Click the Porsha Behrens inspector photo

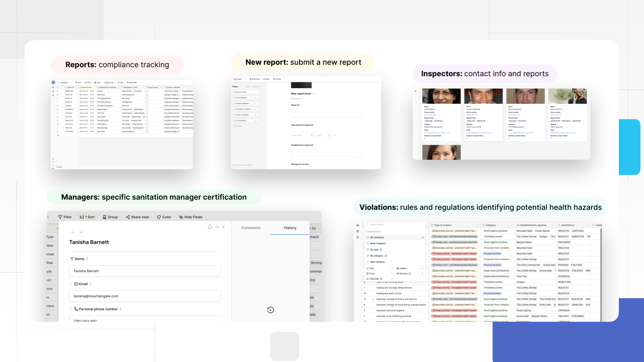tap(568, 96)
